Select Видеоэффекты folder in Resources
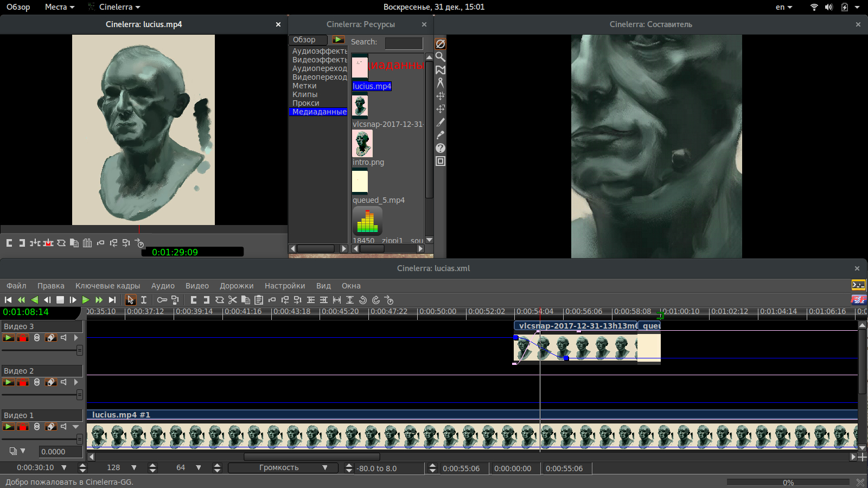This screenshot has width=868, height=488. pyautogui.click(x=320, y=60)
